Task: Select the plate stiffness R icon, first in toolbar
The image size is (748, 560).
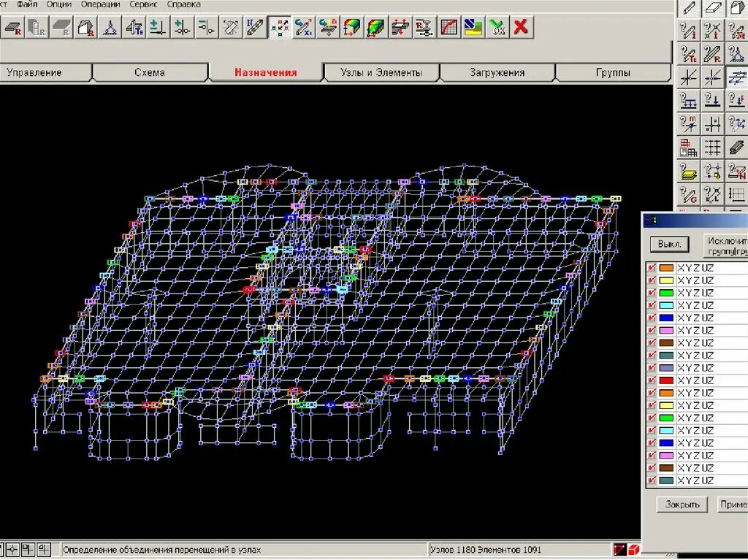Action: coord(12,27)
